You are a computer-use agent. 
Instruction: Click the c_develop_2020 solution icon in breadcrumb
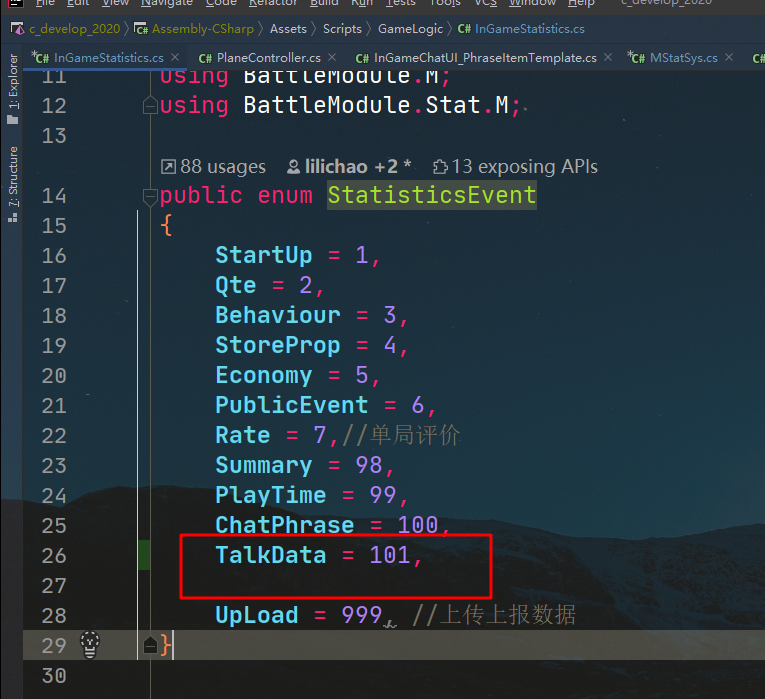pyautogui.click(x=17, y=29)
